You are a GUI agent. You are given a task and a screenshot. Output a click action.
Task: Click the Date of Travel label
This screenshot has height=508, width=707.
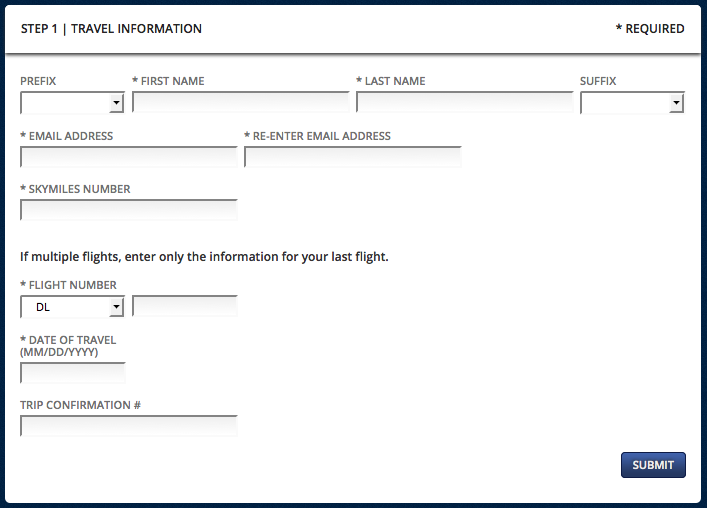coord(68,346)
